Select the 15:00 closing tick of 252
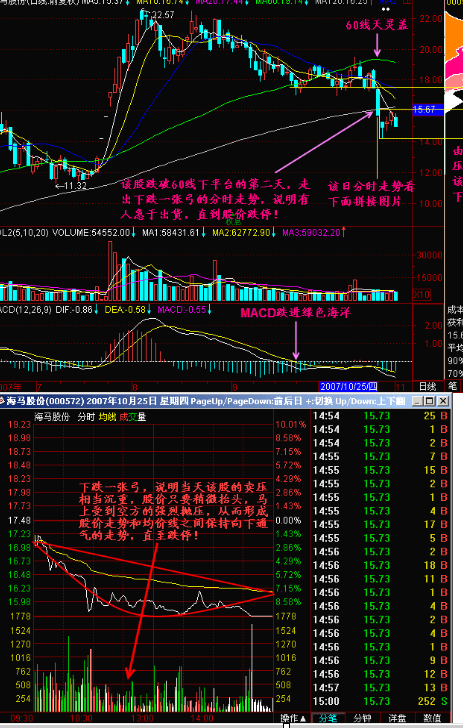463x728 pixels. (x=381, y=701)
